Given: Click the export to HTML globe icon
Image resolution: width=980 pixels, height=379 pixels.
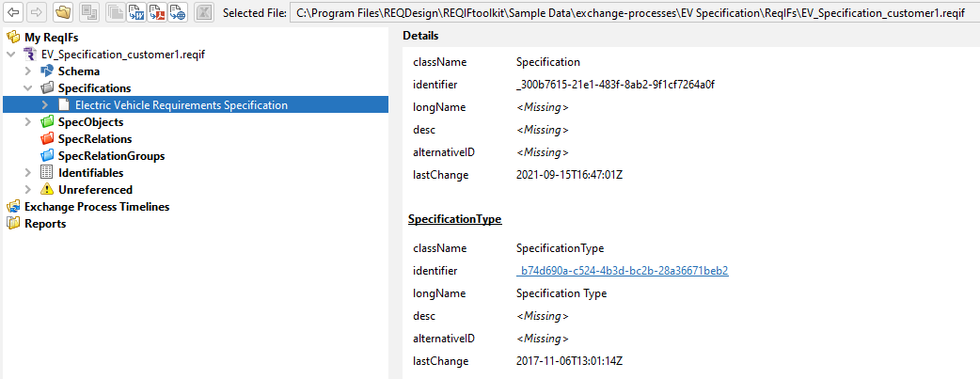Looking at the screenshot, I should pyautogui.click(x=178, y=13).
